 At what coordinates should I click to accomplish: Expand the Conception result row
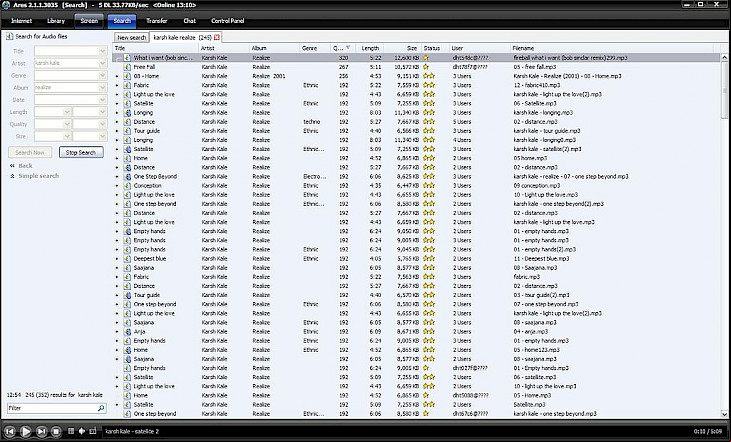[x=117, y=186]
